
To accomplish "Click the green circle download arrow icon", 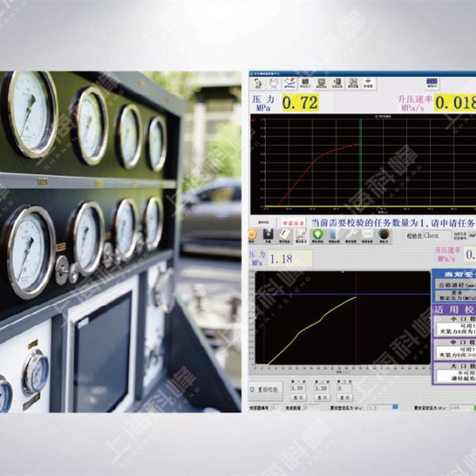I will 317,234.
